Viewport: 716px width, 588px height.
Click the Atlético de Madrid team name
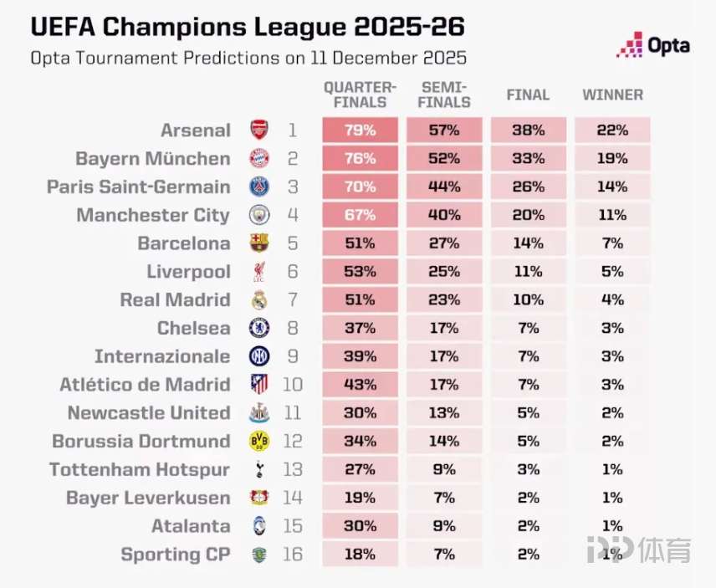coord(145,385)
